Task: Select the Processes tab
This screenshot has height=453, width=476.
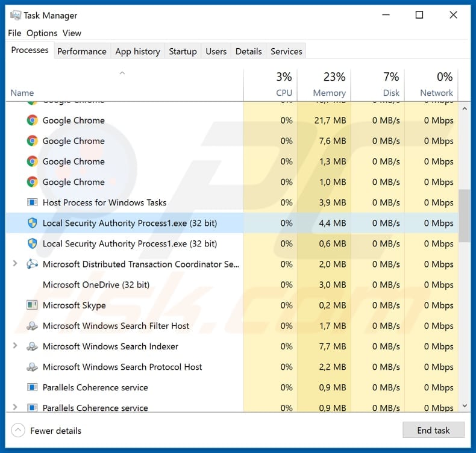Action: click(x=30, y=50)
